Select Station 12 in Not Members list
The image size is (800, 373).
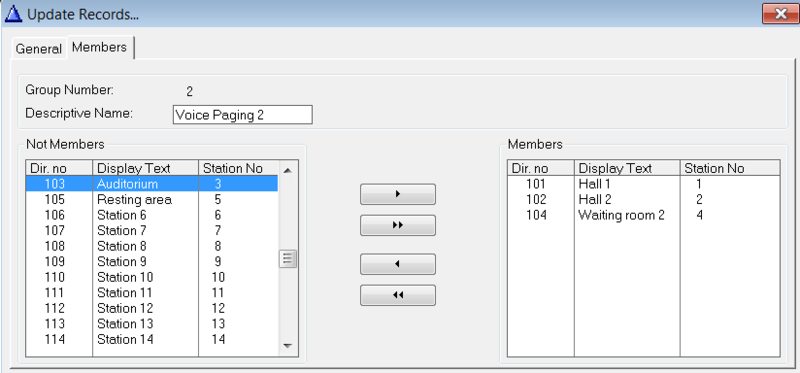click(x=152, y=308)
